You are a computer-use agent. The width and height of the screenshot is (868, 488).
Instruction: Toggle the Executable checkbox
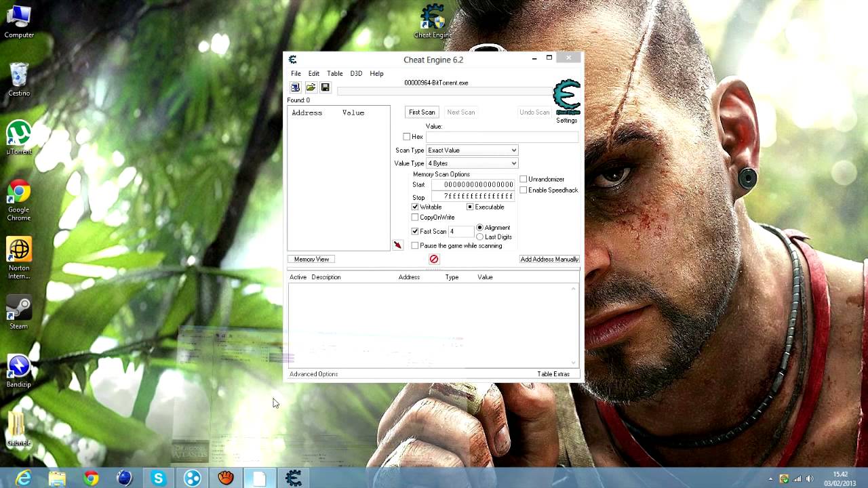(470, 207)
